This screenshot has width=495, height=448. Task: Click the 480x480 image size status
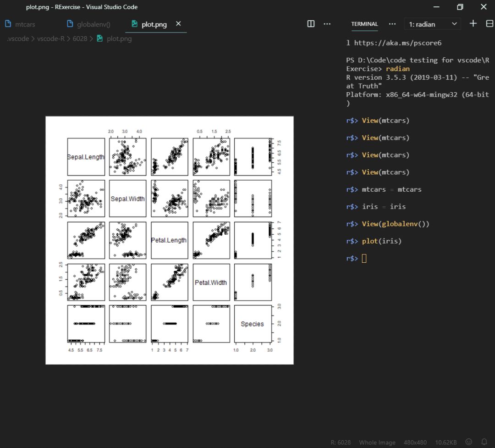coord(415,442)
